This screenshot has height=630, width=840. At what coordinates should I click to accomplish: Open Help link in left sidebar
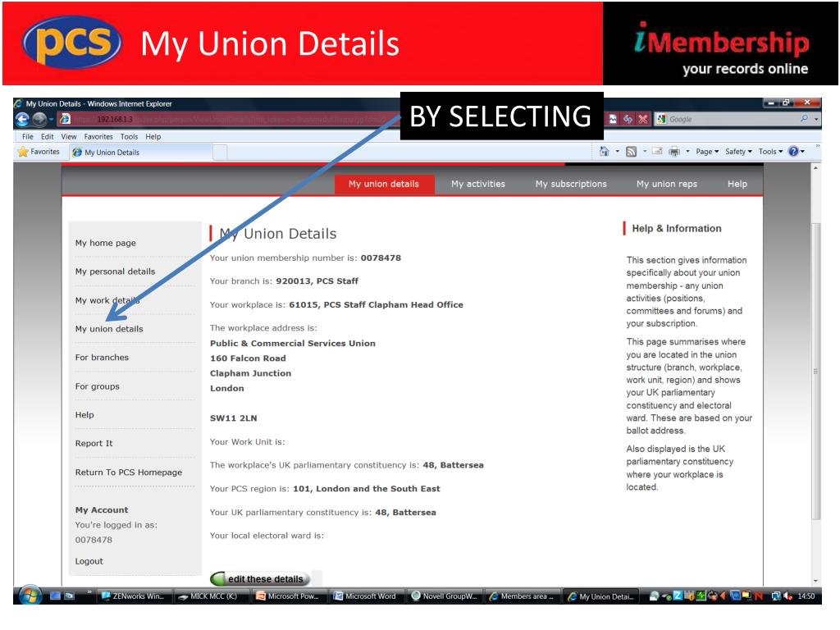pos(84,414)
